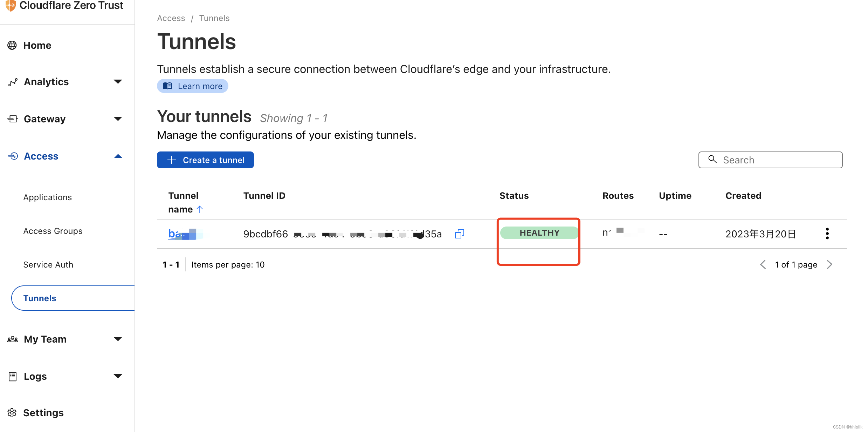Go to previous page arrow

coord(763,264)
